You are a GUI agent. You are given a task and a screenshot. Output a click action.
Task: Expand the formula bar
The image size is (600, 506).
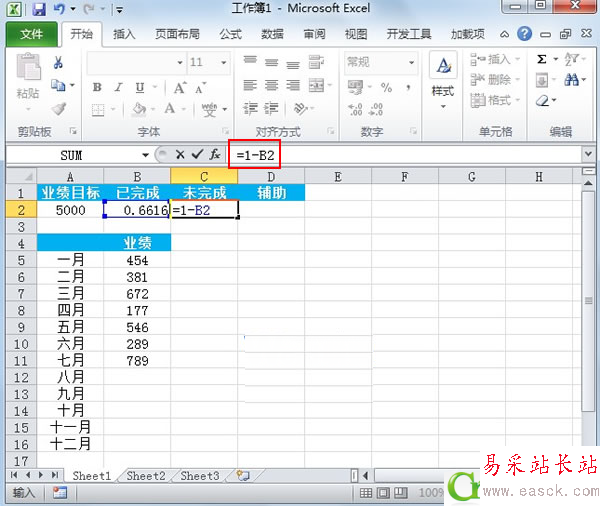point(588,154)
